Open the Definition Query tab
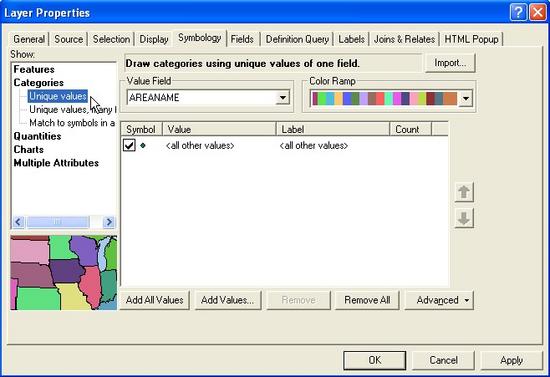This screenshot has height=377, width=550. pyautogui.click(x=297, y=39)
